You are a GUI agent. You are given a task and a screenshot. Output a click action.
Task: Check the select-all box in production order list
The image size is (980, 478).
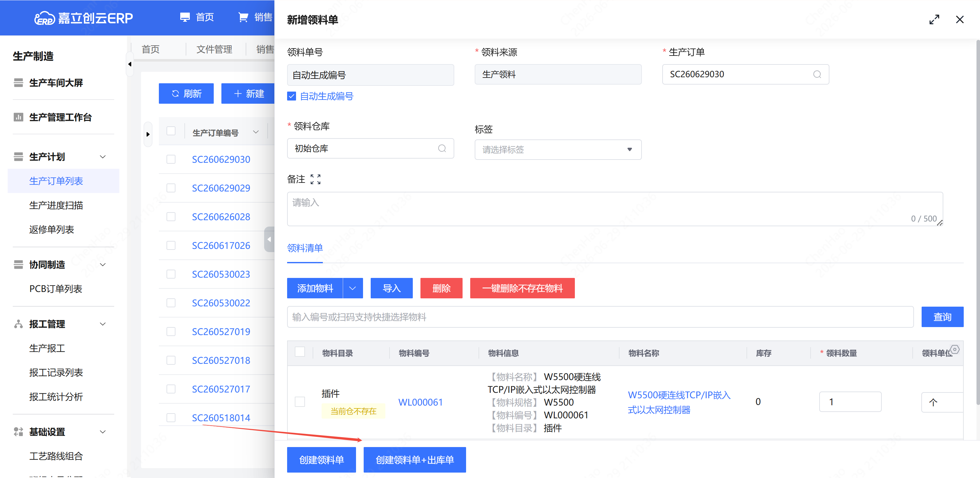tap(171, 131)
